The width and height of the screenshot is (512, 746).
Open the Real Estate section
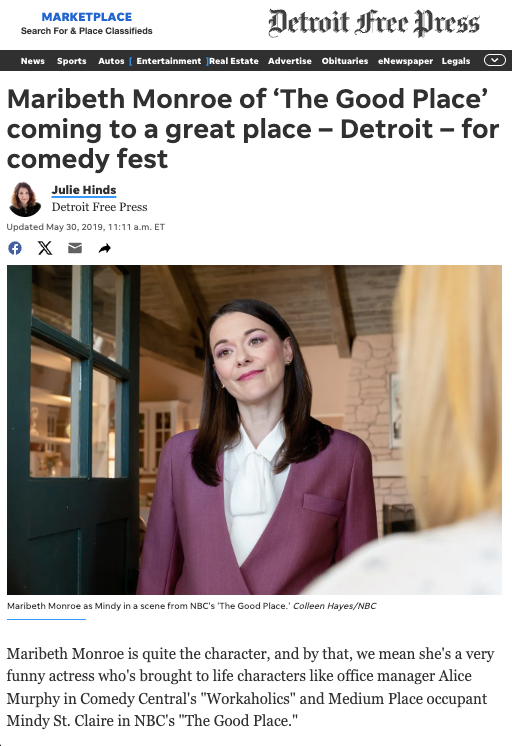(234, 61)
